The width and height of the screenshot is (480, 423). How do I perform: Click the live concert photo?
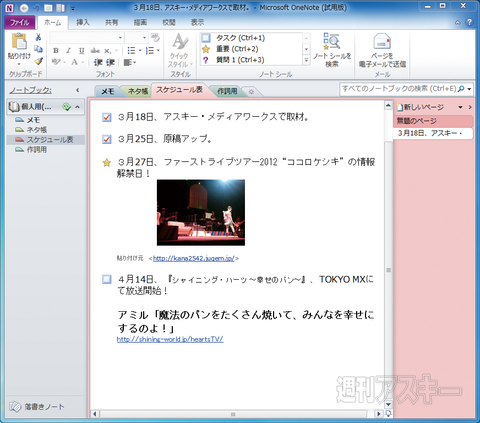pyautogui.click(x=201, y=213)
